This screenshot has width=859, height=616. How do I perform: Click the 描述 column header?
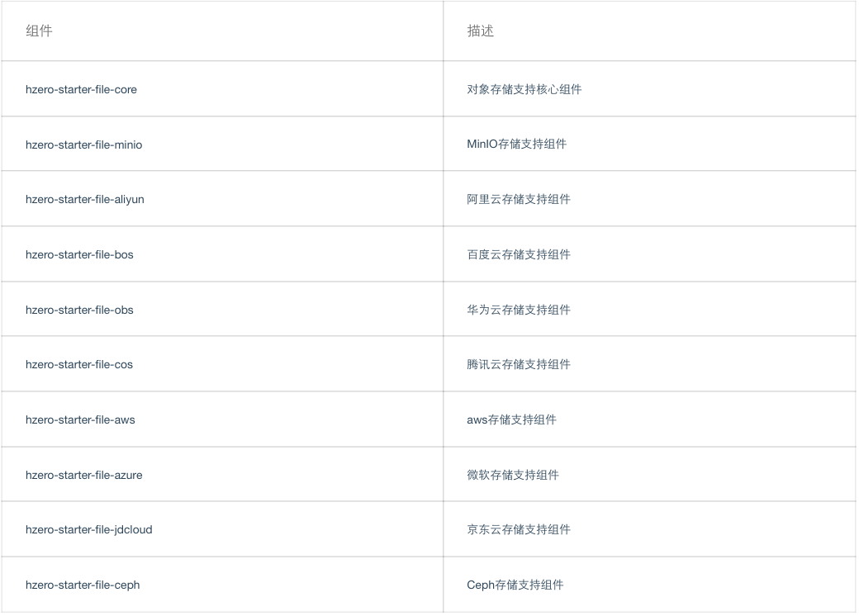pyautogui.click(x=480, y=31)
